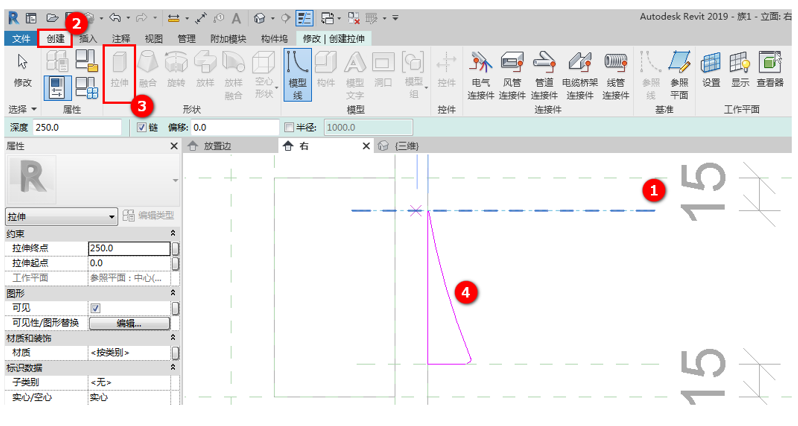This screenshot has width=798, height=426.
Task: Open the 放置边 view tab
Action: [x=217, y=146]
